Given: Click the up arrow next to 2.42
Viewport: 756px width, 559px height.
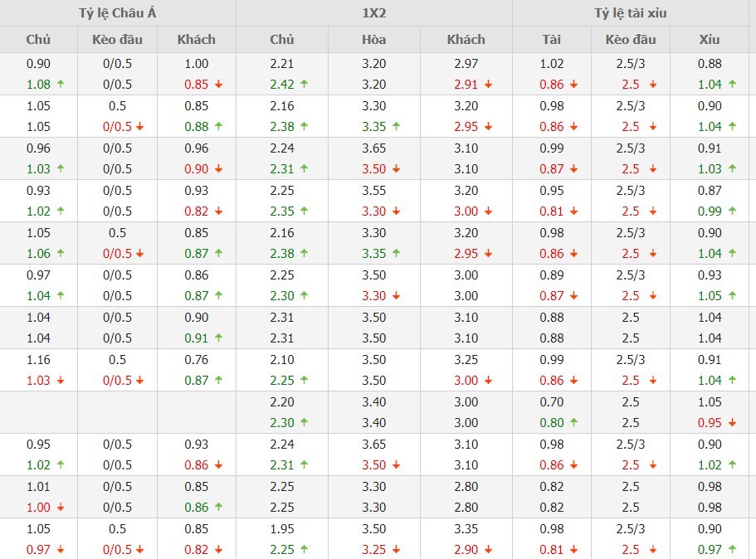Looking at the screenshot, I should [x=304, y=85].
